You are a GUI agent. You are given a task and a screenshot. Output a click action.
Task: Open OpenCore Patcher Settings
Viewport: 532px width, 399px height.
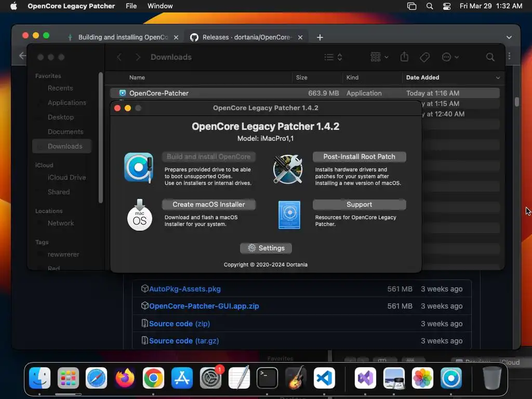(x=265, y=248)
